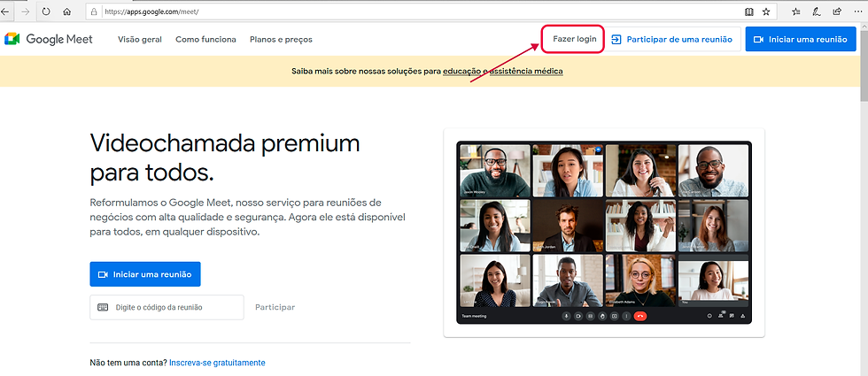Open the browser three-dot more menu

[x=857, y=11]
